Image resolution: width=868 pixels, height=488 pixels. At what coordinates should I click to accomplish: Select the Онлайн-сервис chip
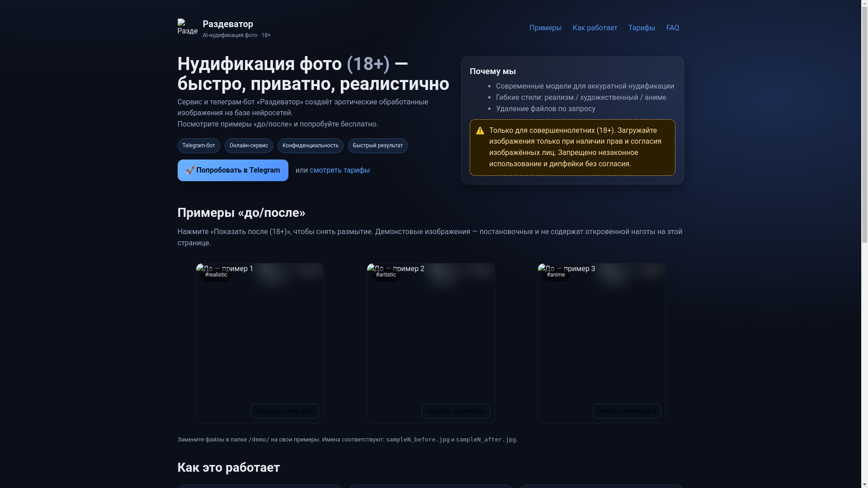point(248,145)
